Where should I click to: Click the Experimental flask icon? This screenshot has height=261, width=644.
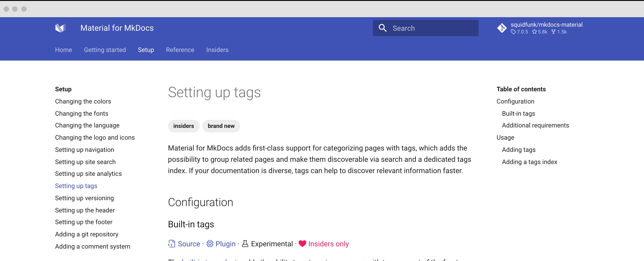coord(245,244)
